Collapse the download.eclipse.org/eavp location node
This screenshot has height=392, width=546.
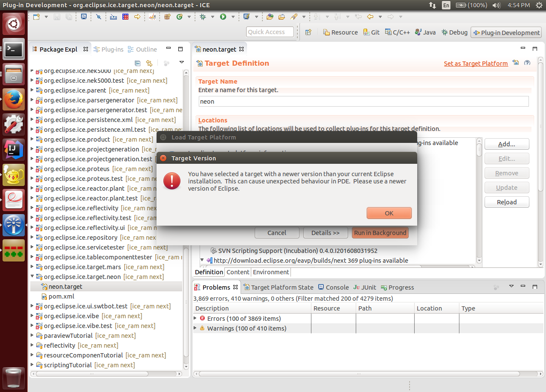tap(202, 260)
